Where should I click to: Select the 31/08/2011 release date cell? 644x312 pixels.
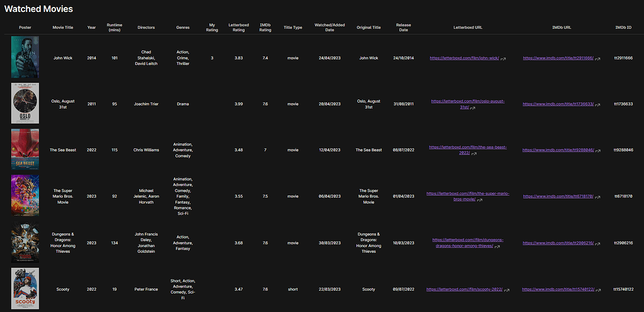pyautogui.click(x=403, y=104)
